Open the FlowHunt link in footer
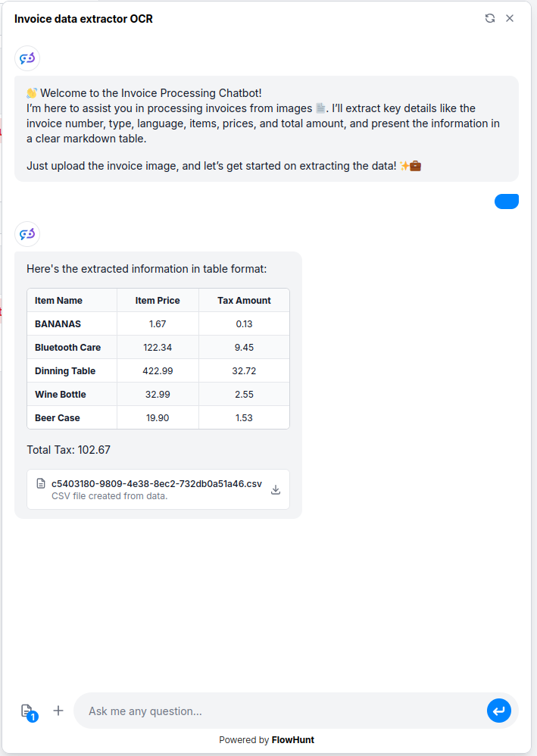The height and width of the screenshot is (756, 537). [x=292, y=740]
